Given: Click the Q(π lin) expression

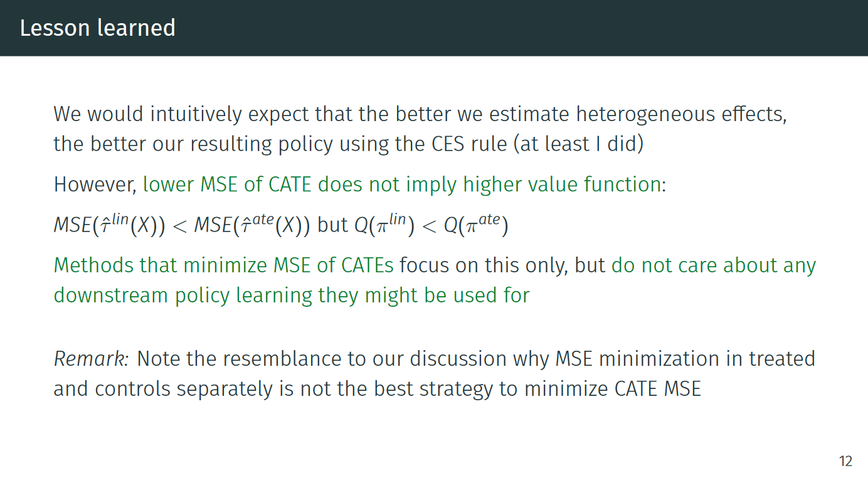Looking at the screenshot, I should (x=384, y=225).
